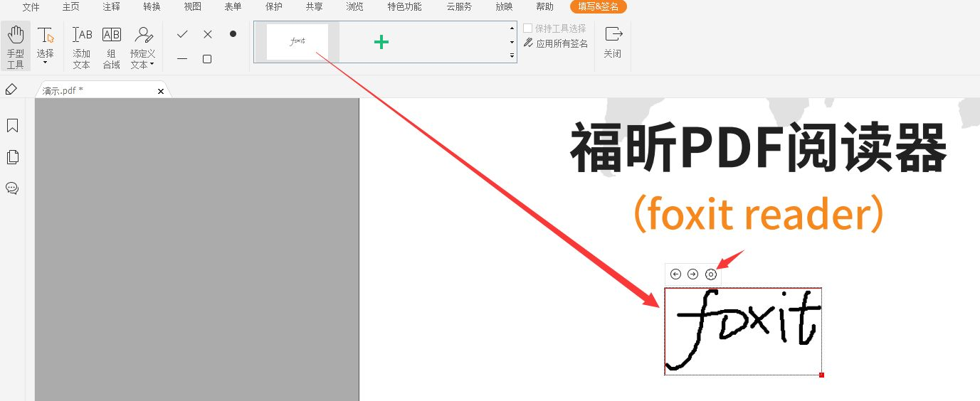
Task: Enable 保持工具选择 checkbox
Action: [528, 28]
